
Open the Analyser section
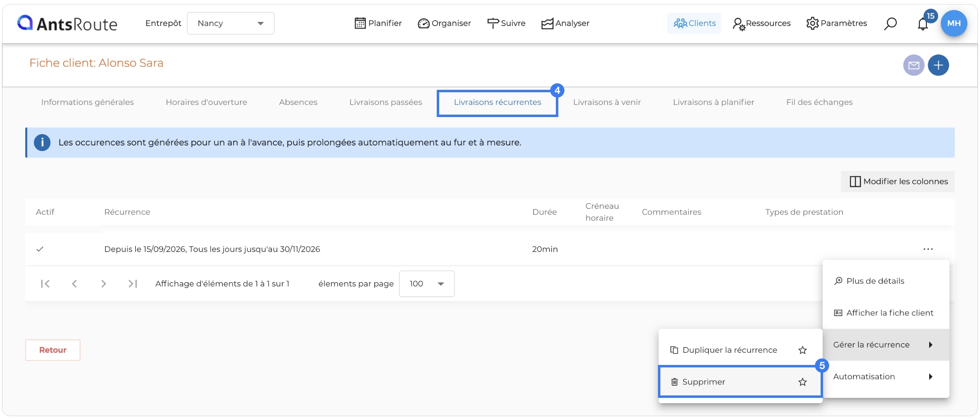coord(565,23)
